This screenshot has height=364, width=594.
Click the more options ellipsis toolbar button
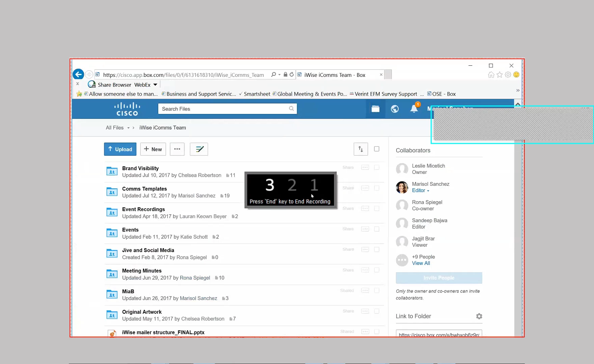pyautogui.click(x=177, y=149)
